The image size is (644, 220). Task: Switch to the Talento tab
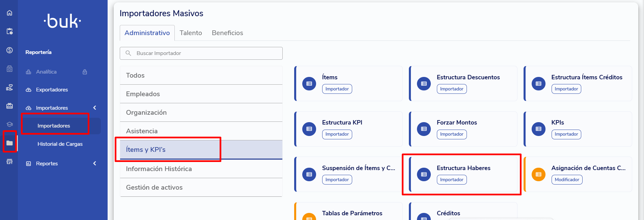[x=191, y=33]
